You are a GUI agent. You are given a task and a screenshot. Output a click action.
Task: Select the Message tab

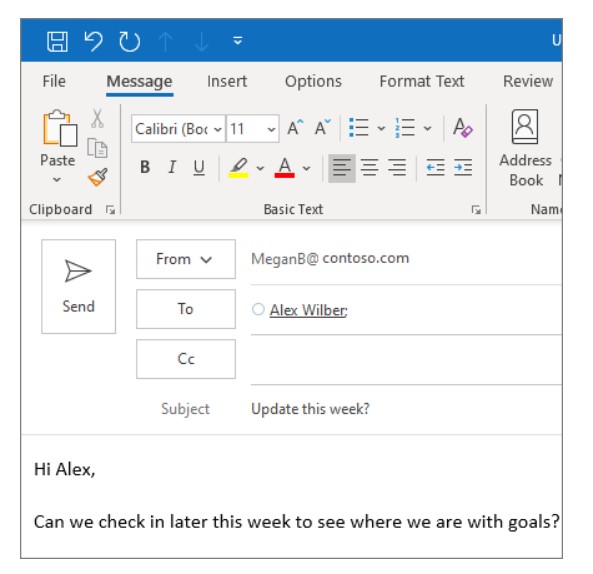[x=139, y=81]
